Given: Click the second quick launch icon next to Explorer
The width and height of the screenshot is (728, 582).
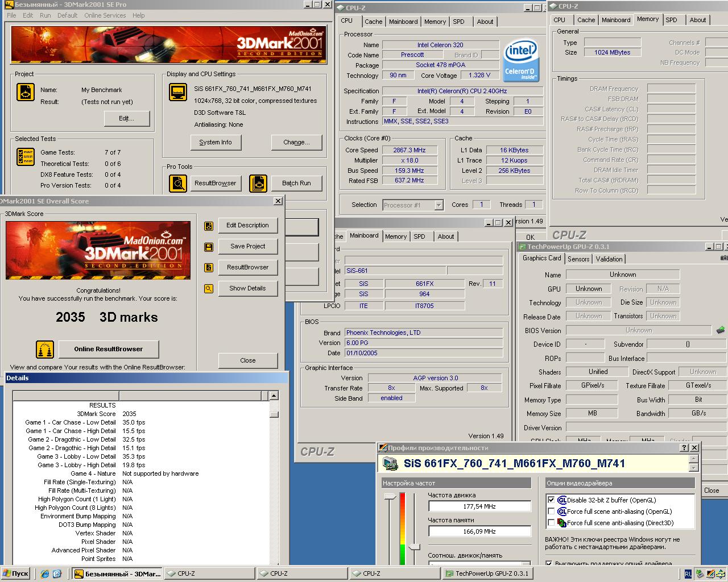Looking at the screenshot, I should [57, 574].
